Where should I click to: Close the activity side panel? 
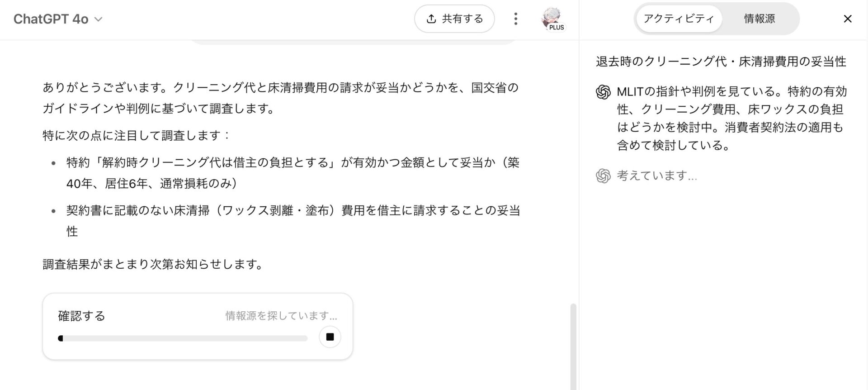[848, 19]
